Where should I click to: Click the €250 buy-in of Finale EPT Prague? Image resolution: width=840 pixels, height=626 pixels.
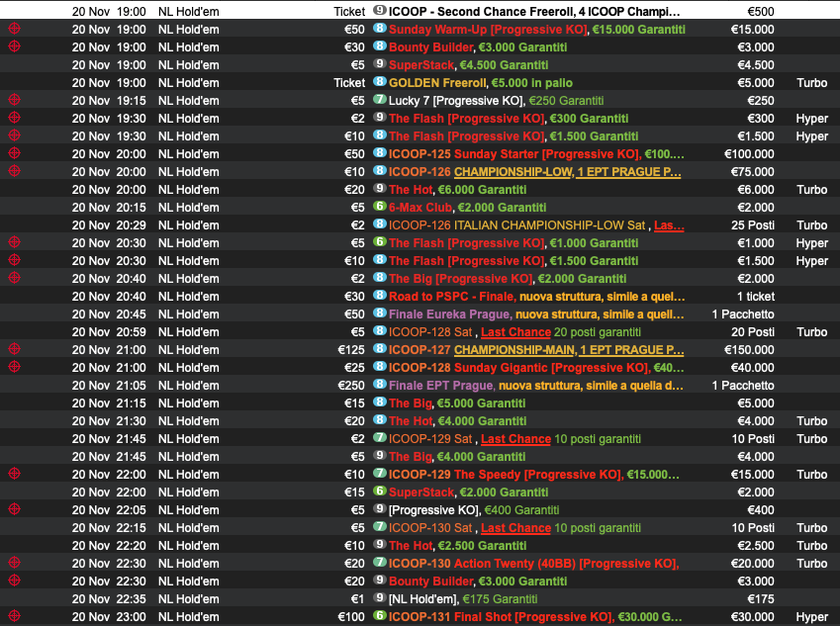[x=351, y=386]
